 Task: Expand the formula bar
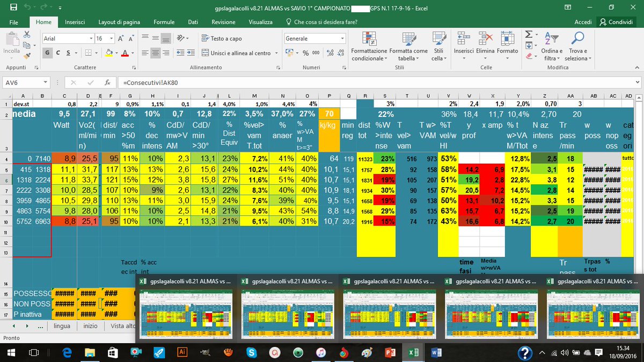638,83
